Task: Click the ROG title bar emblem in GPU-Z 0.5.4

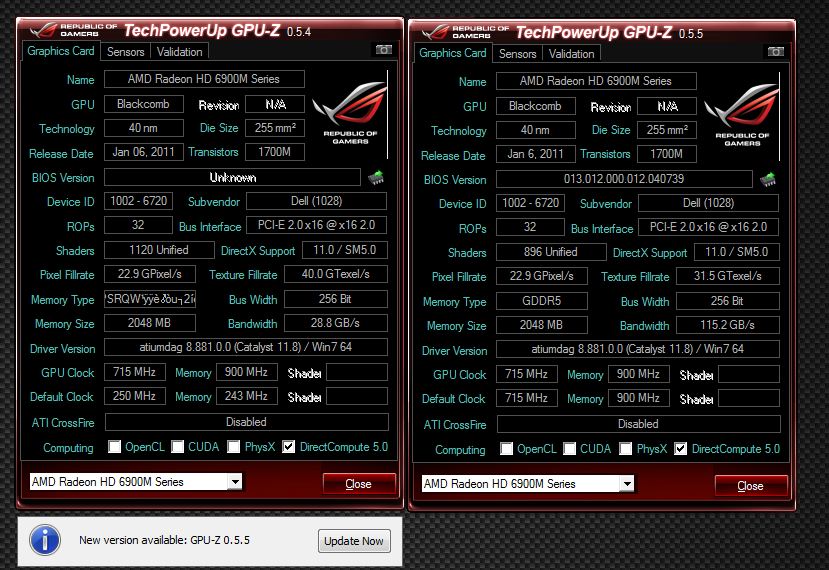Action: click(43, 30)
